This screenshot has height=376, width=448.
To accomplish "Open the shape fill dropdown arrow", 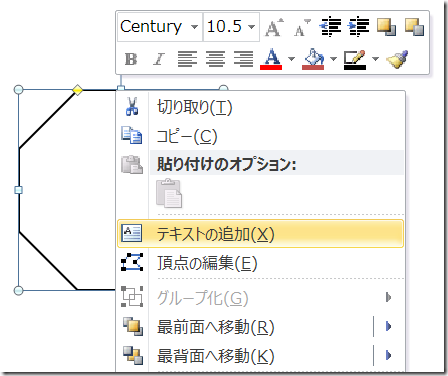I will 333,59.
